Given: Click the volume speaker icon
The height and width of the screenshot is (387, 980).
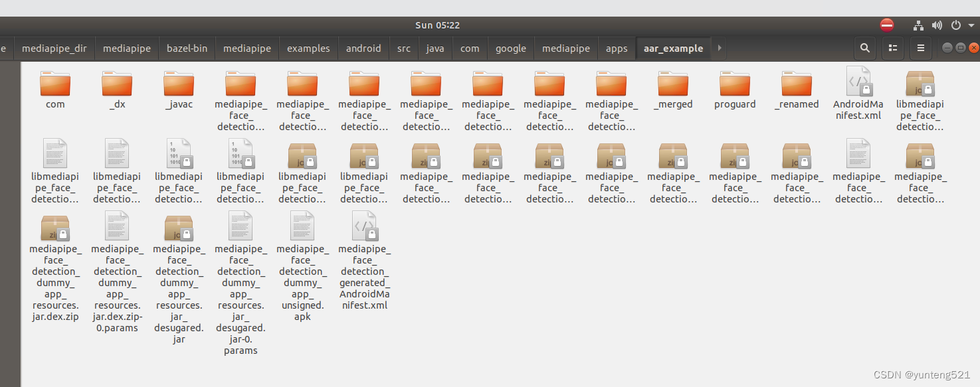Looking at the screenshot, I should [937, 25].
